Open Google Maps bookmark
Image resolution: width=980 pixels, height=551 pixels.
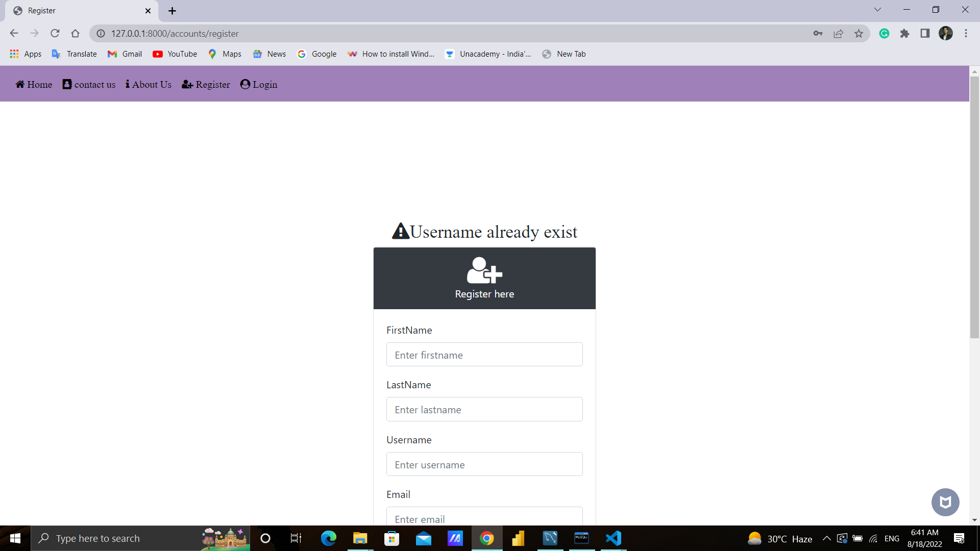pyautogui.click(x=224, y=54)
